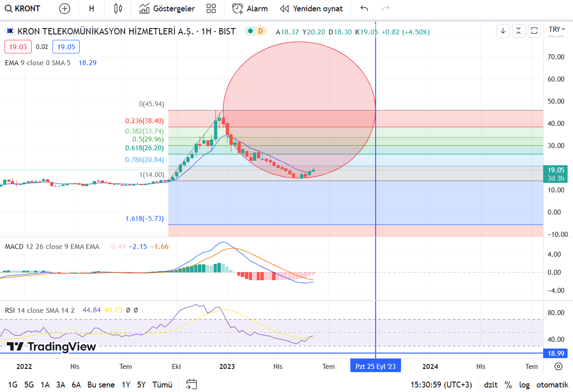Maximize the main chart pane
573x392 pixels.
(x=534, y=31)
